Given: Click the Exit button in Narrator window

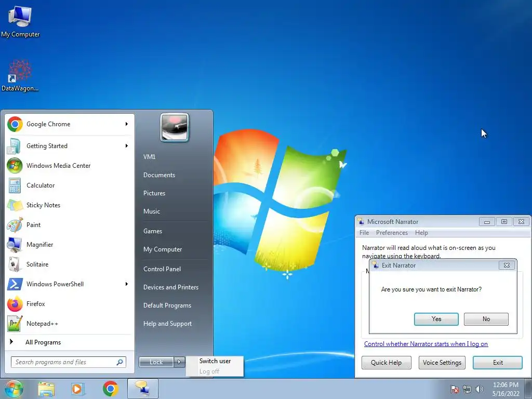Looking at the screenshot, I should (x=498, y=363).
